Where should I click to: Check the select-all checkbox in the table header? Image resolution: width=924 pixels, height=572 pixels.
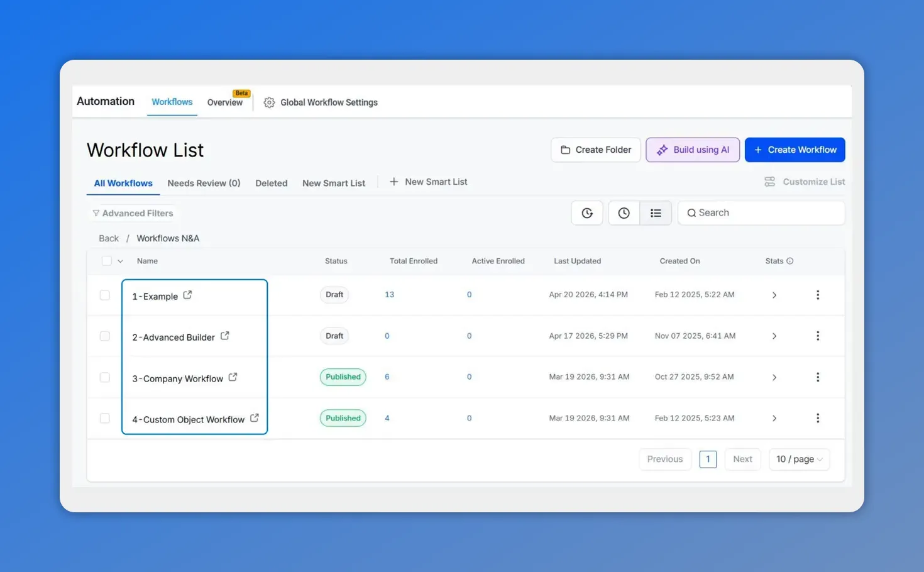tap(106, 260)
